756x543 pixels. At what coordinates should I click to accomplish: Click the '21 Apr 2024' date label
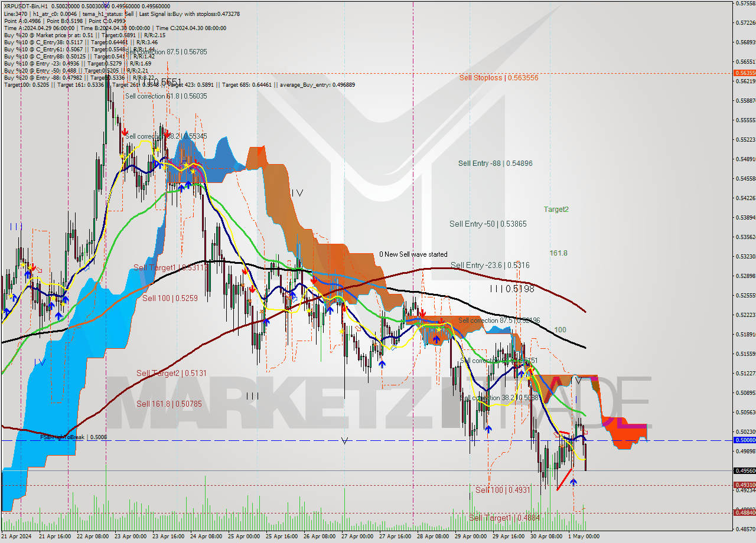pyautogui.click(x=15, y=537)
